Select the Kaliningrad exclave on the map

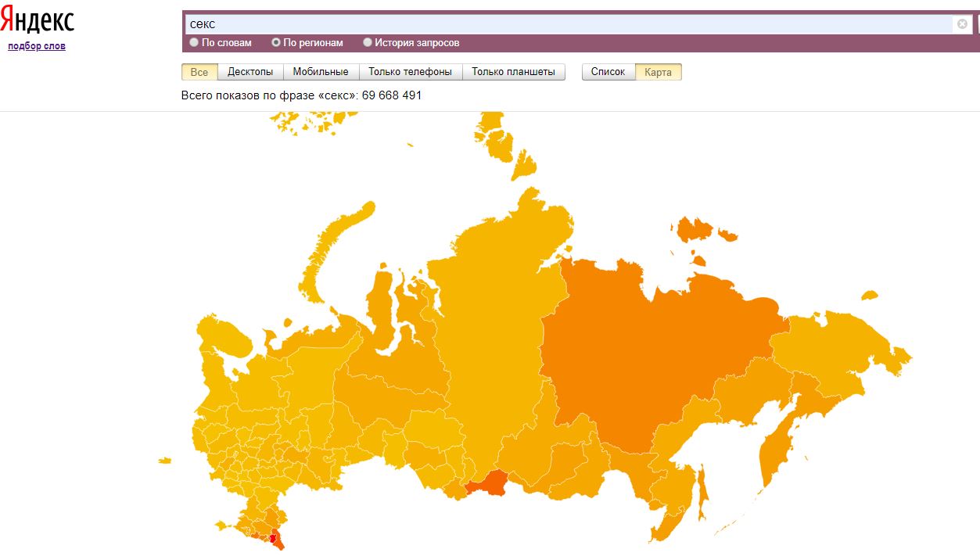163,460
